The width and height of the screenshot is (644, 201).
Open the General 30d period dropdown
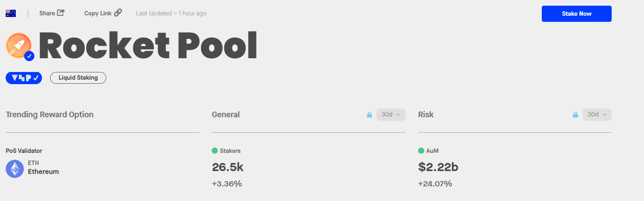click(391, 114)
